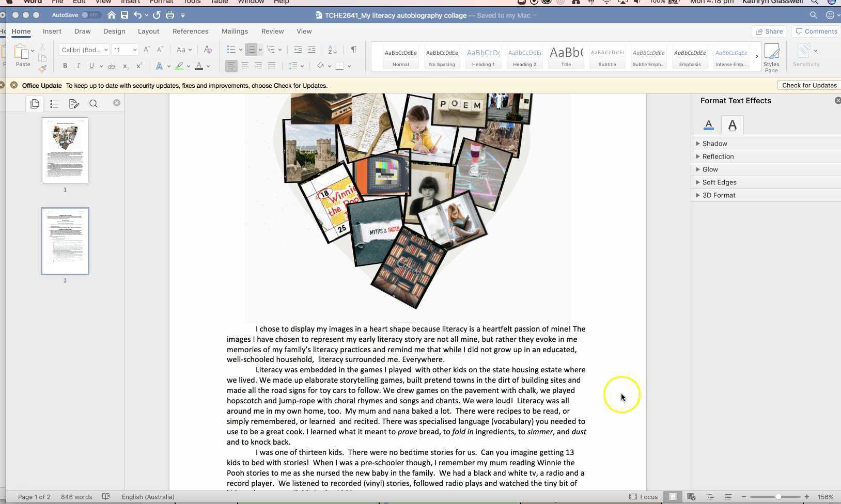The height and width of the screenshot is (504, 841).
Task: Toggle italic formatting
Action: (78, 66)
